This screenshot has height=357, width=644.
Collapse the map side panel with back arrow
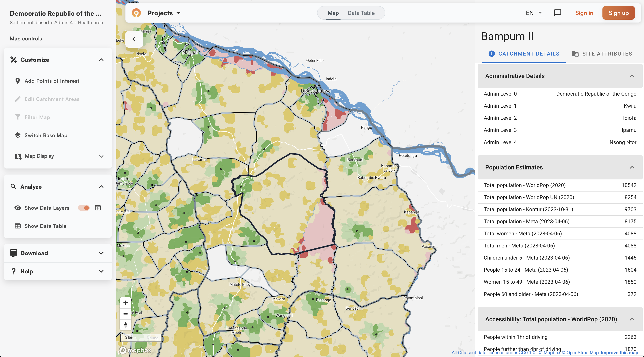coord(134,39)
